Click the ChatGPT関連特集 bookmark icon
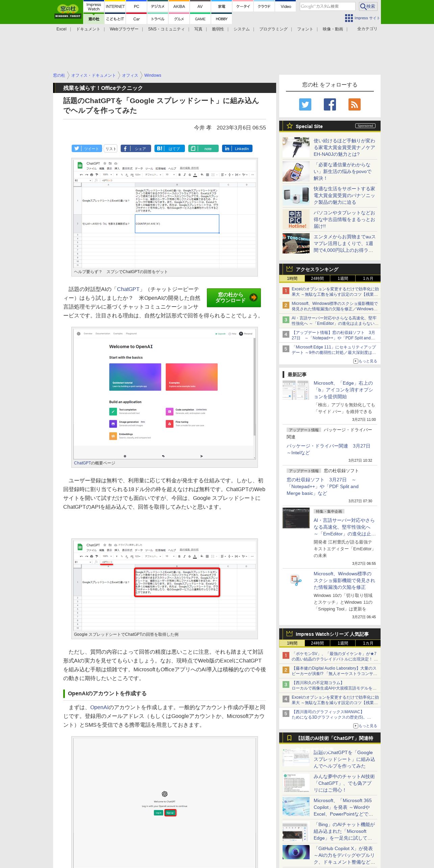Screen dimensions: 434x868 click(x=289, y=738)
